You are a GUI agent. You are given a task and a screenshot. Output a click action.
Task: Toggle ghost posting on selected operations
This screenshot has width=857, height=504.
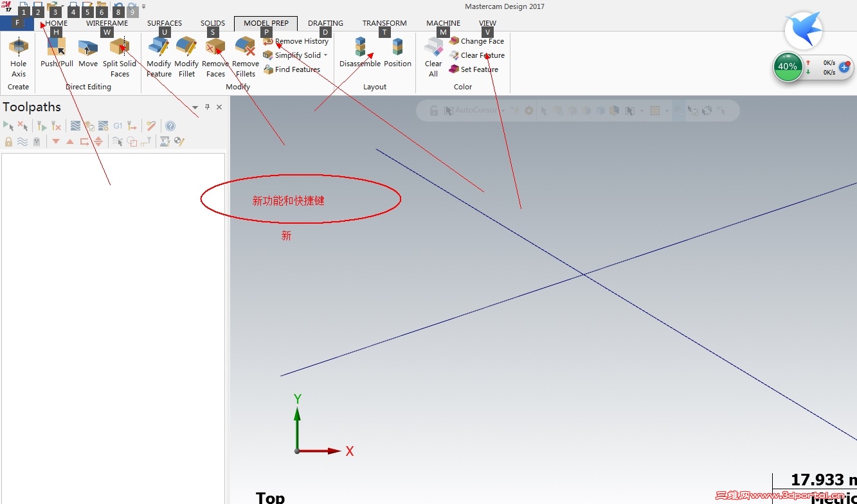37,141
